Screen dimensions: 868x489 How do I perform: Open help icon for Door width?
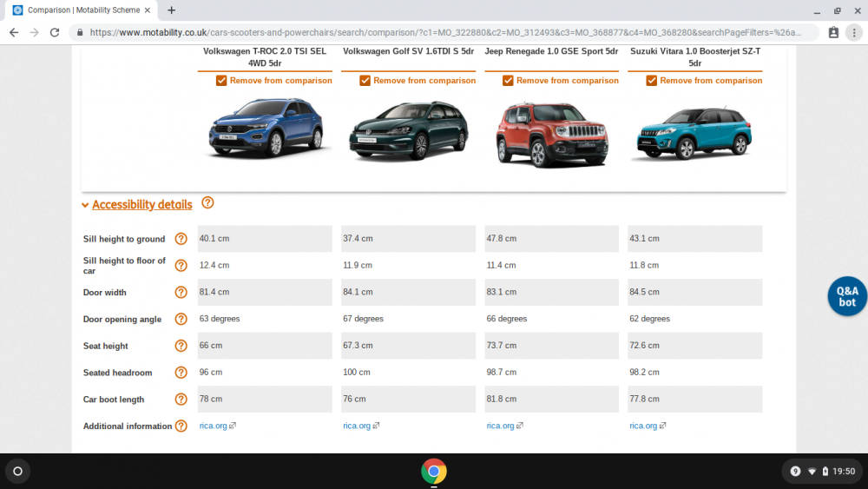181,292
